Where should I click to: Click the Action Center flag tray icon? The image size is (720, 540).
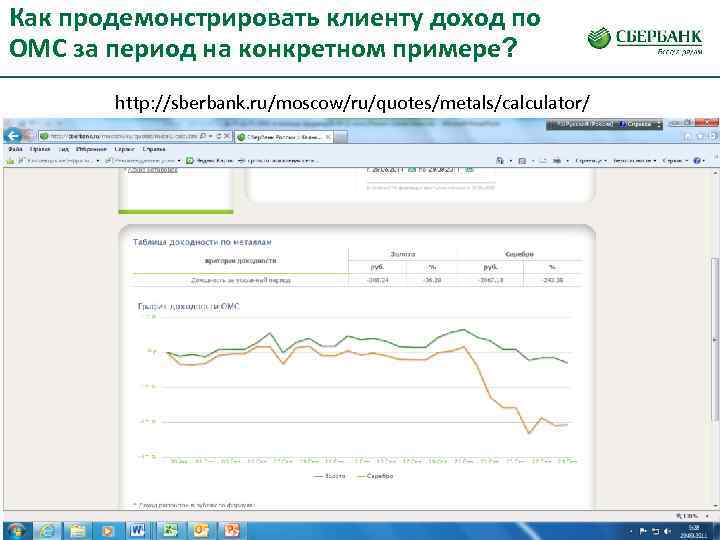[643, 531]
